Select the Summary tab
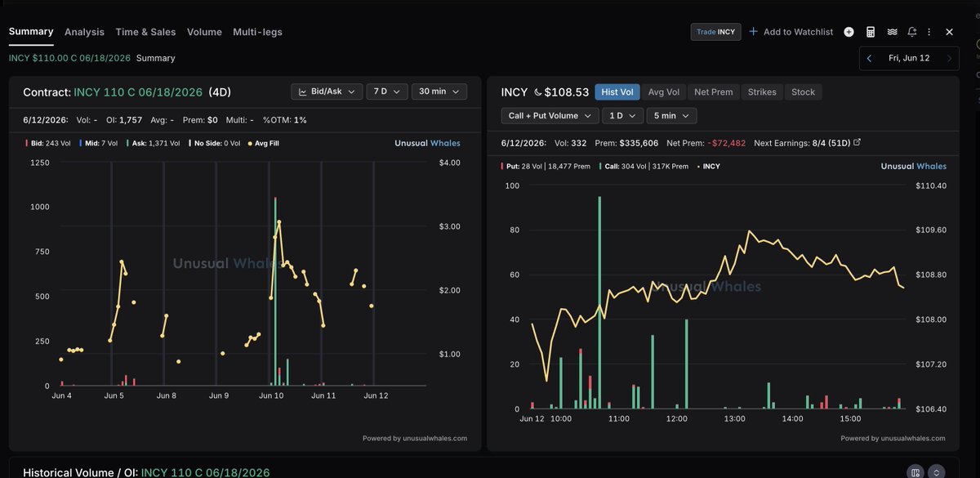 point(31,31)
